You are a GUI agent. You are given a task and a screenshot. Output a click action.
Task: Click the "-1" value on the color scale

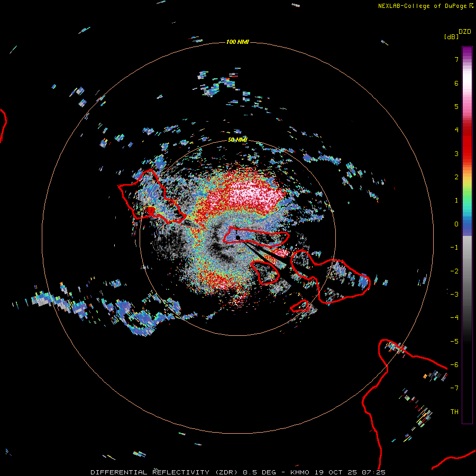pos(454,248)
